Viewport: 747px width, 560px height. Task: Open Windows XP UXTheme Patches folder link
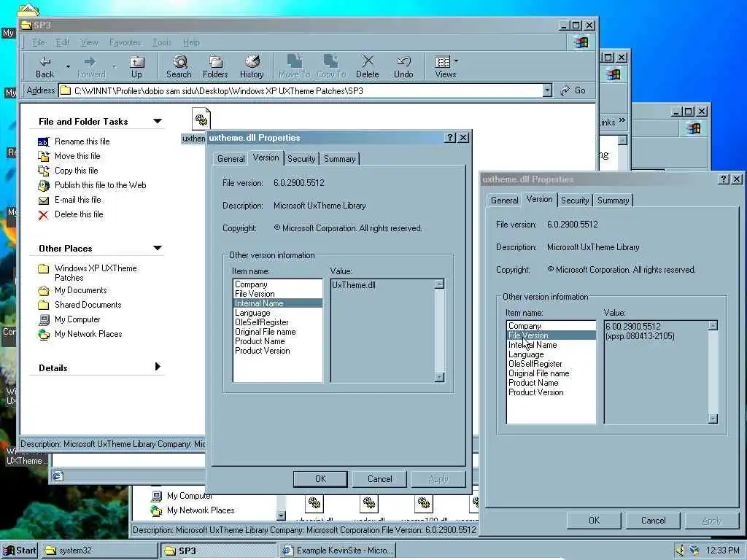click(96, 273)
